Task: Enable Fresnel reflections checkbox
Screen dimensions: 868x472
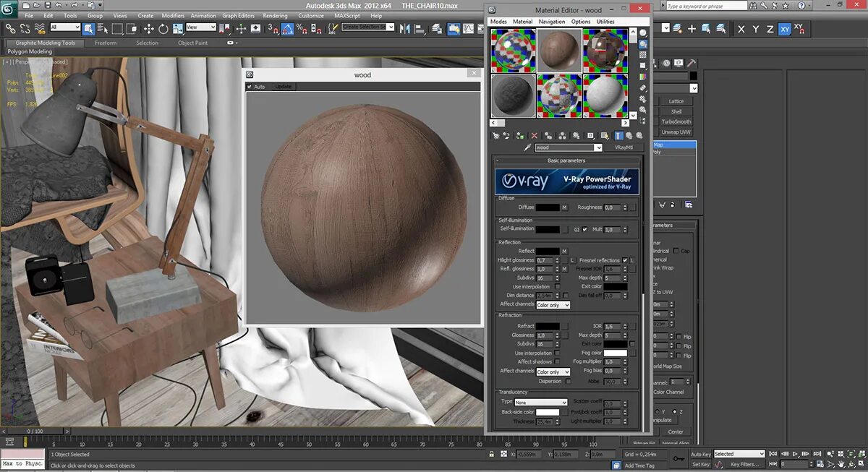Action: (x=625, y=259)
